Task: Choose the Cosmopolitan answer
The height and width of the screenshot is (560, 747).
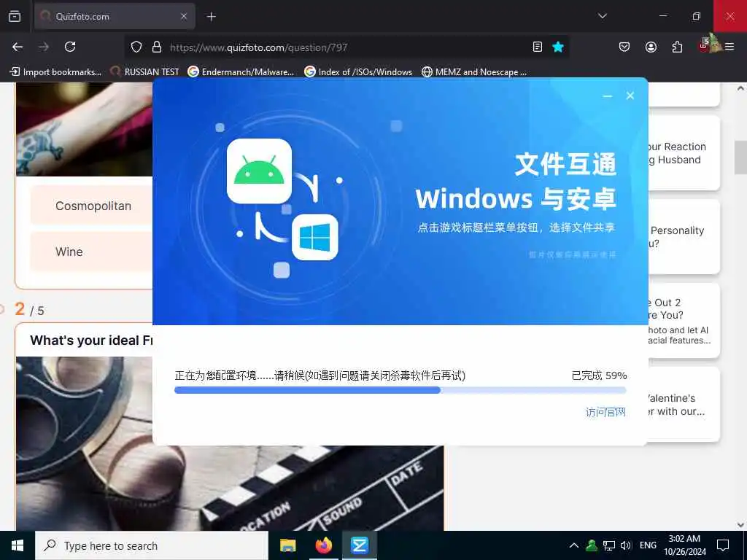Action: coord(91,206)
